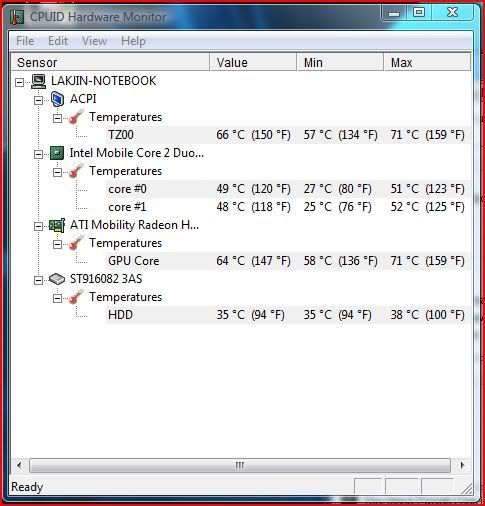Select the LAKJIN-NOTEBOOK tree label

click(x=103, y=81)
